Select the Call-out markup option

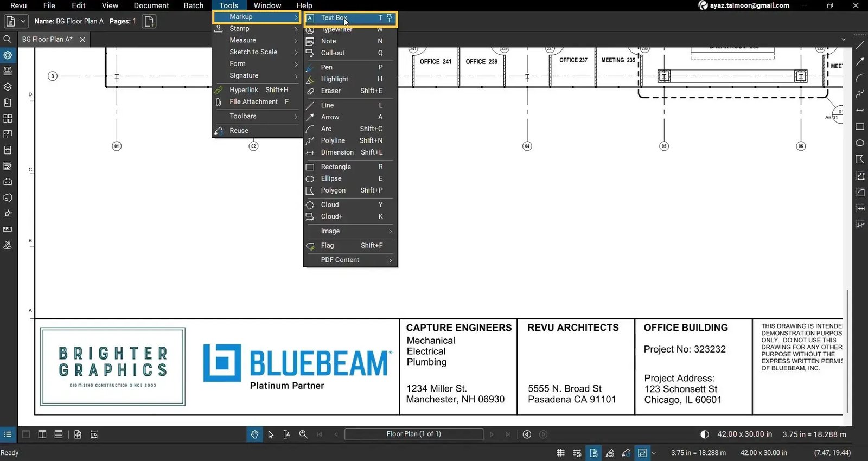350,53
